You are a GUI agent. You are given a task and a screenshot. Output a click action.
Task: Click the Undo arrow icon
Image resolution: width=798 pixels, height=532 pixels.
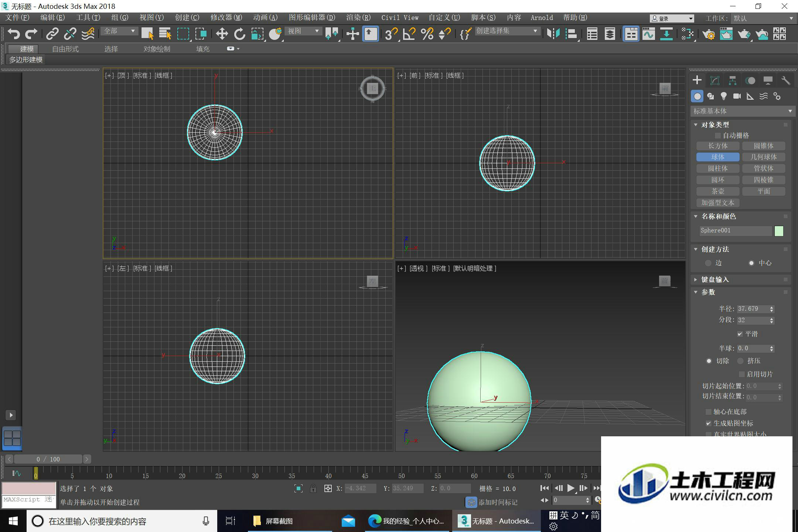(x=14, y=34)
